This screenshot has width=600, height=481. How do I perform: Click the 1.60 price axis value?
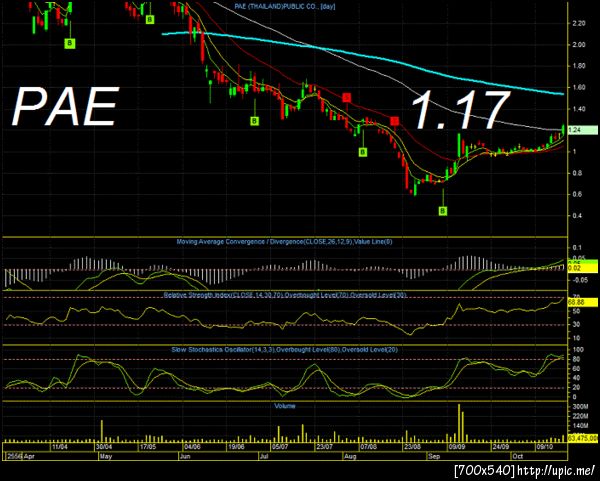coord(579,88)
